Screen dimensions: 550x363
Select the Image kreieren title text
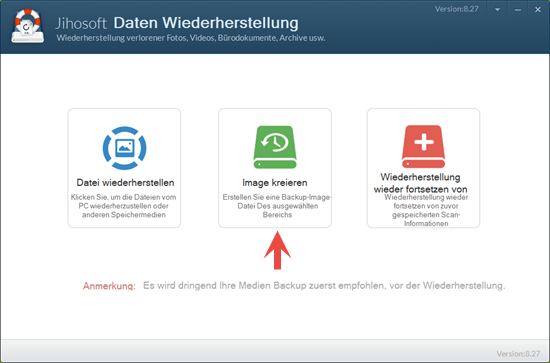[x=275, y=183]
